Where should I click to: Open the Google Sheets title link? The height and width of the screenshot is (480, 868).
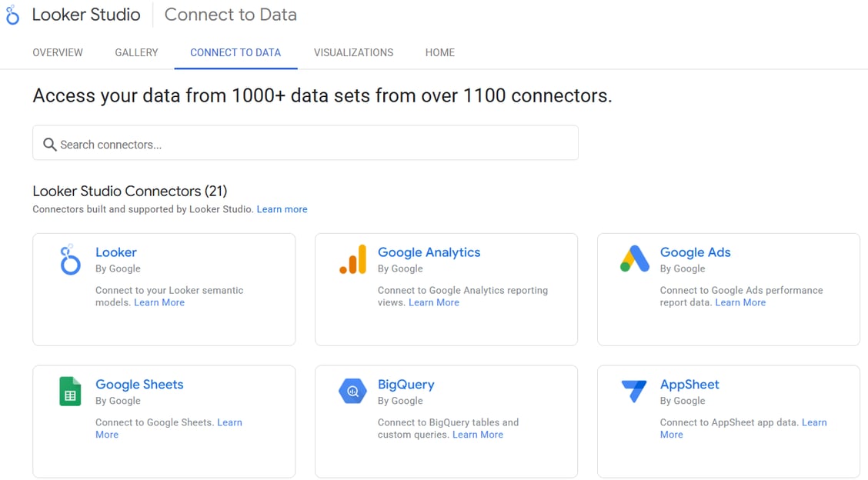coord(139,385)
